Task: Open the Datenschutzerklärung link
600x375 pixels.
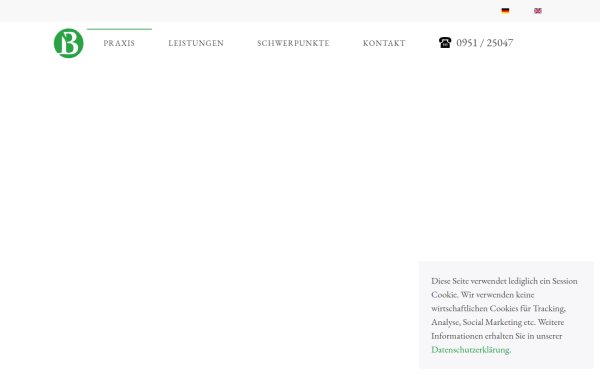Action: (x=470, y=349)
